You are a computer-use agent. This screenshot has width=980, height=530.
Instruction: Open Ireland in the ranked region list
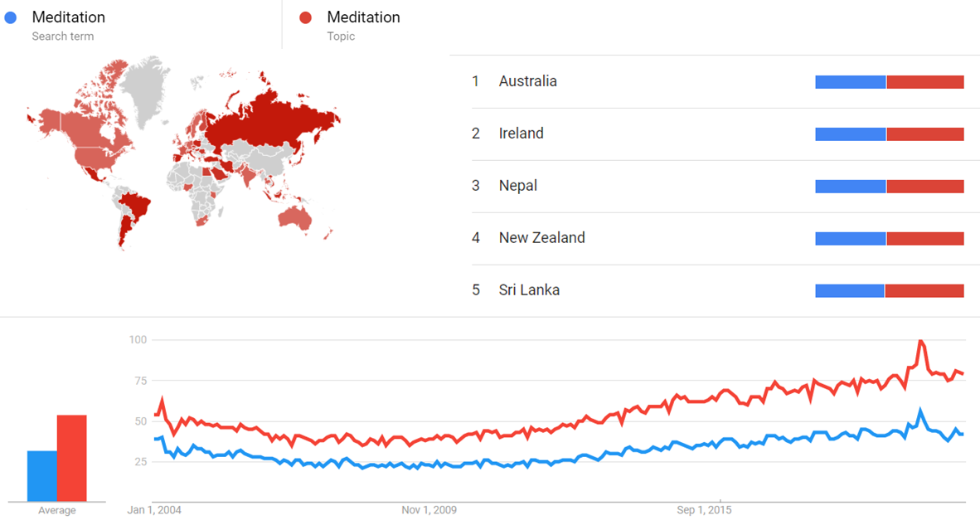tap(521, 134)
